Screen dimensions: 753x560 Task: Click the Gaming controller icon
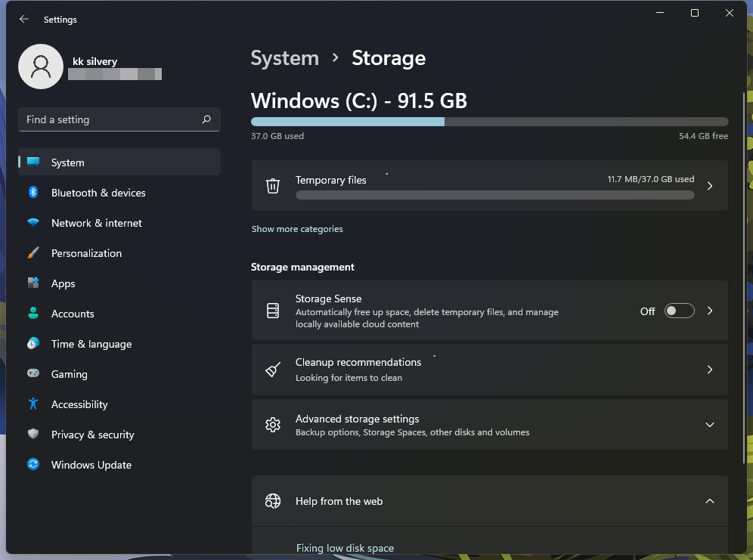(x=33, y=373)
